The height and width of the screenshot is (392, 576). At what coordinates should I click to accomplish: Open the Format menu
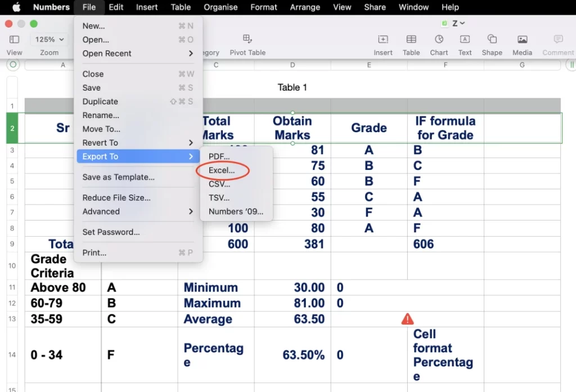coord(263,7)
